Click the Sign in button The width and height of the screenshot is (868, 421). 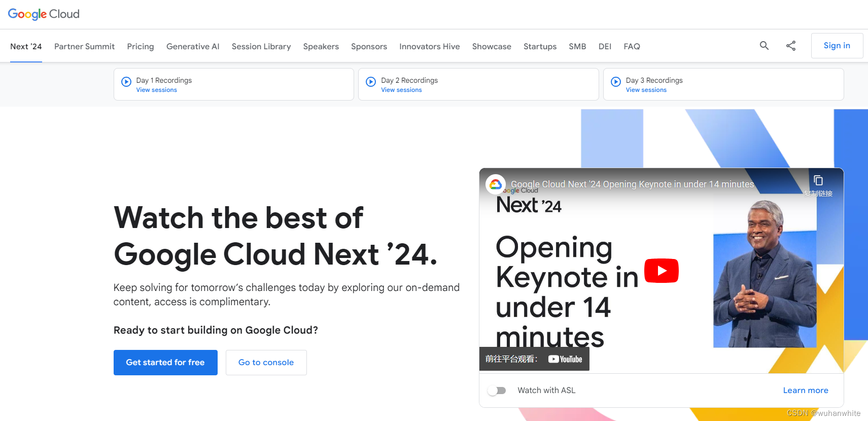click(x=837, y=46)
